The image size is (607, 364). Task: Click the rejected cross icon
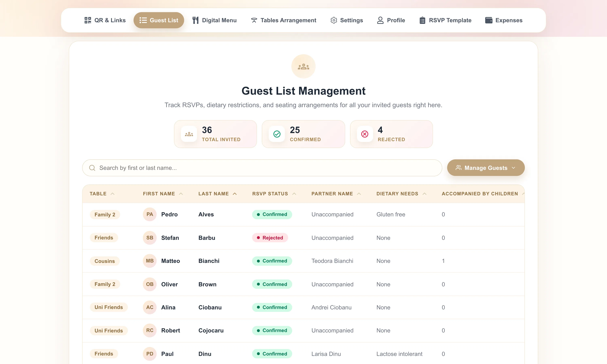(365, 134)
